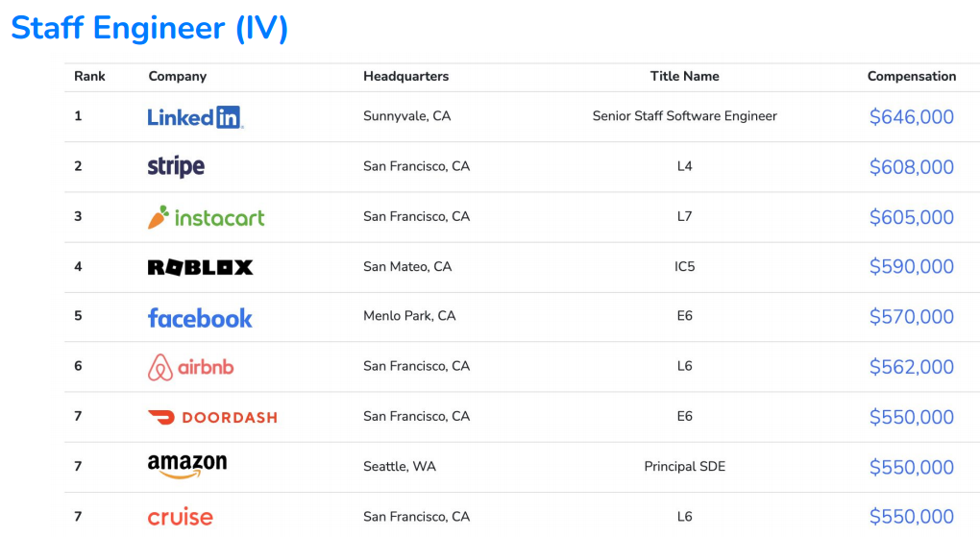Image resolution: width=980 pixels, height=537 pixels.
Task: Click Facebook's $570,000 compensation figure
Action: [911, 317]
